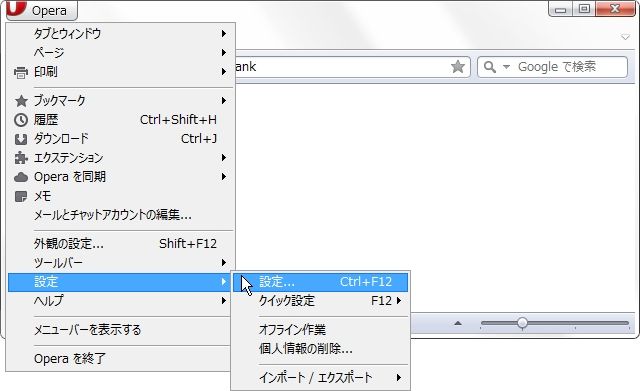The image size is (640, 391).
Task: Click the puzzle piece icon for エクステンション
Action: pos(21,158)
